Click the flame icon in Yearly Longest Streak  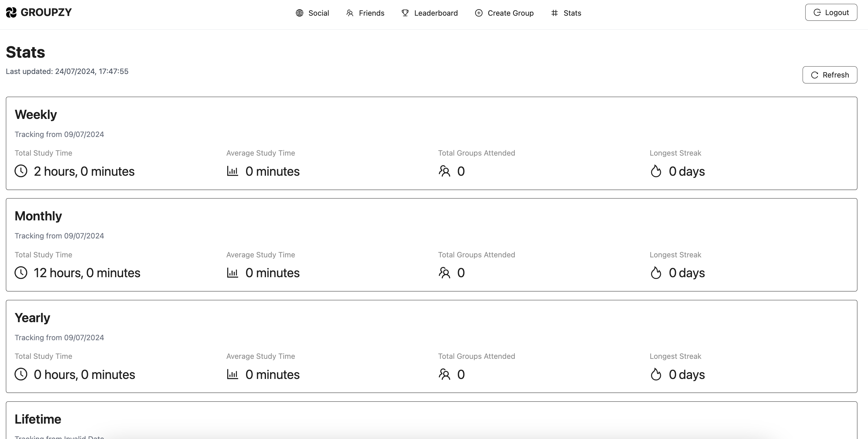pos(656,374)
